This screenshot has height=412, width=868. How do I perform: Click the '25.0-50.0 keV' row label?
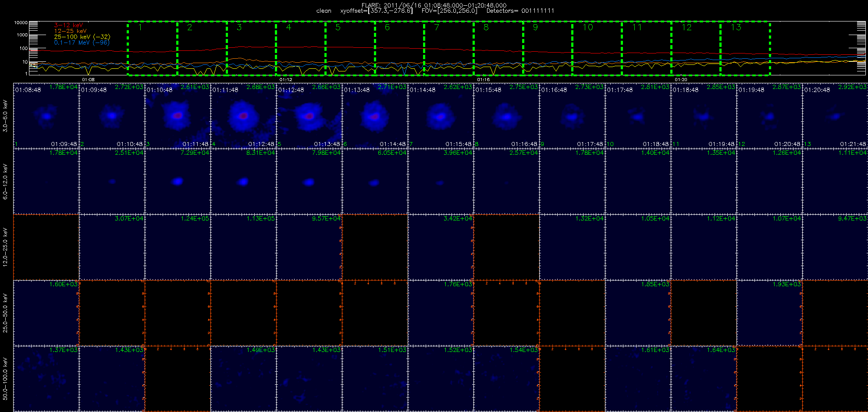coord(5,313)
